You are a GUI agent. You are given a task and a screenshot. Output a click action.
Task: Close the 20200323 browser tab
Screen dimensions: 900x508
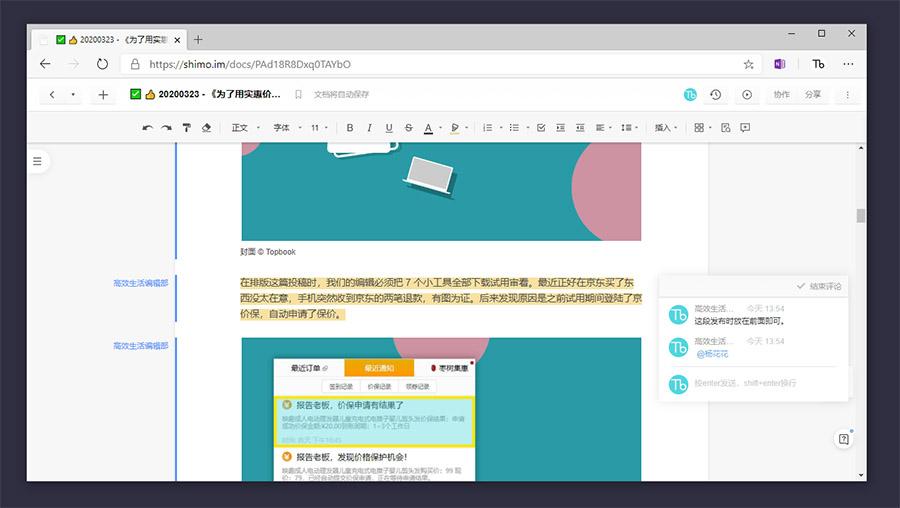click(177, 40)
